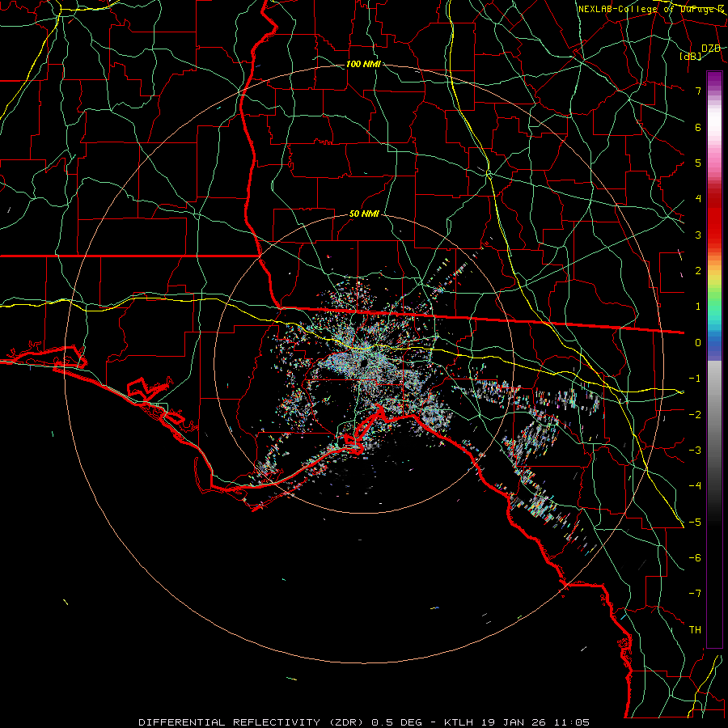Click the '100 NMI' range ring label

coord(363,64)
